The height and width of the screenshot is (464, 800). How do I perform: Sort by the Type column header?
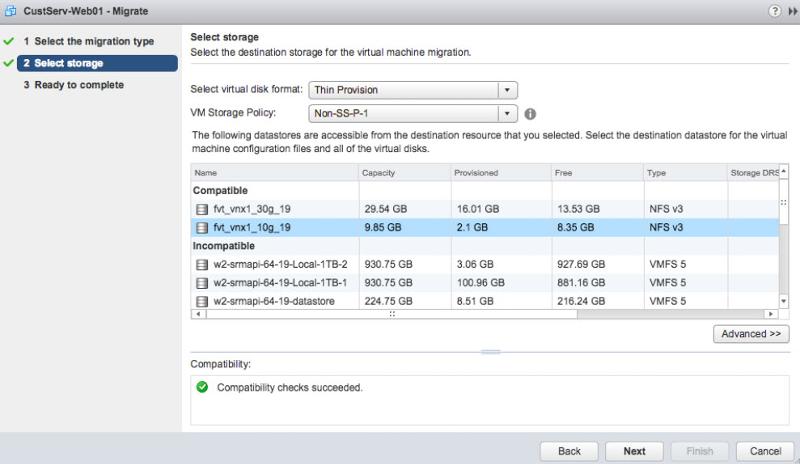tap(685, 173)
